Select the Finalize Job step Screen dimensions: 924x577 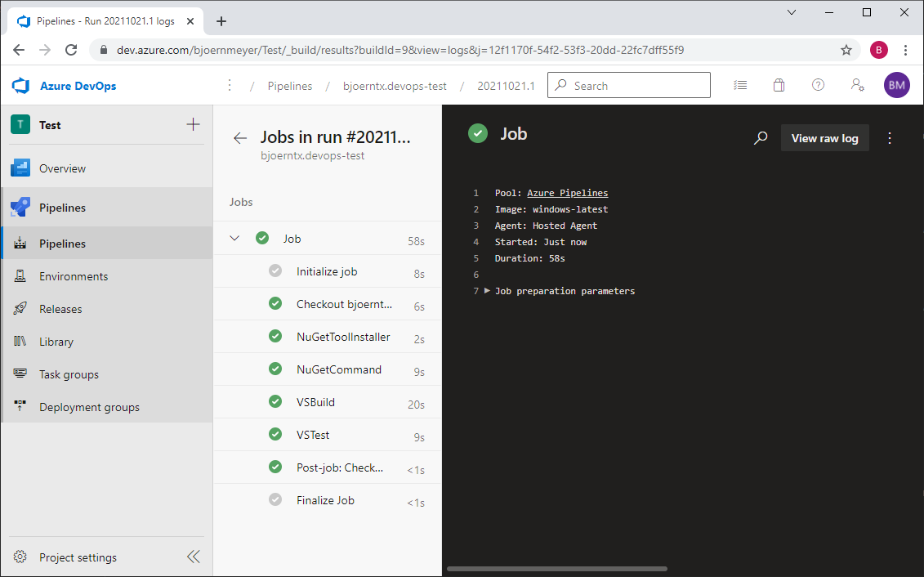(x=328, y=500)
